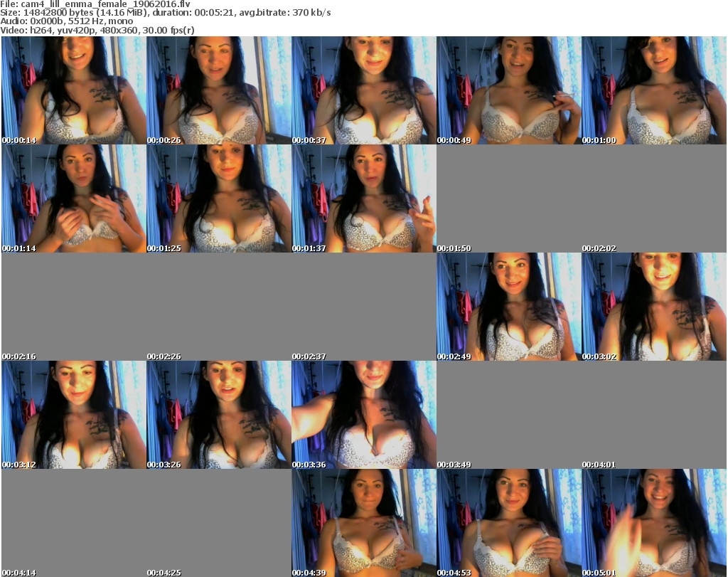Click the blank frame at 00:04:25
The height and width of the screenshot is (577, 728).
(x=219, y=523)
